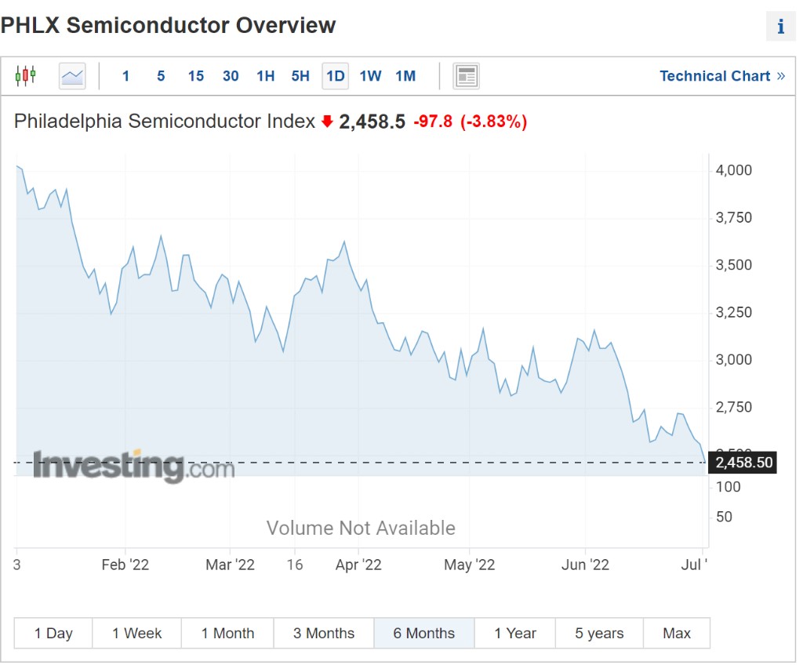Switch interval to 1M
This screenshot has height=672, width=803.
click(405, 76)
